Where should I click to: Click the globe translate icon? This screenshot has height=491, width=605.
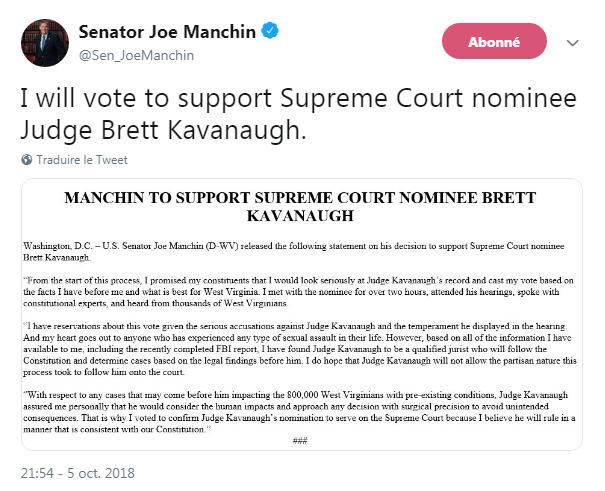click(26, 160)
